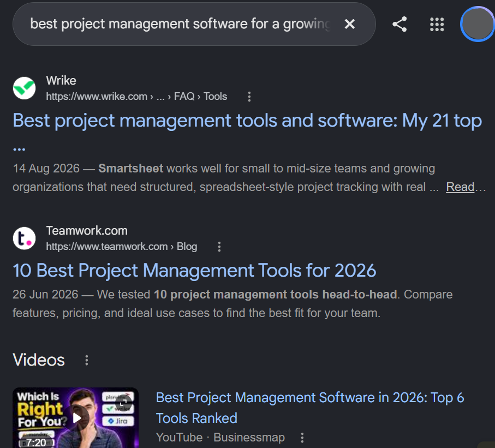Click the play button on the video thumbnail
The height and width of the screenshot is (448, 495).
click(77, 418)
